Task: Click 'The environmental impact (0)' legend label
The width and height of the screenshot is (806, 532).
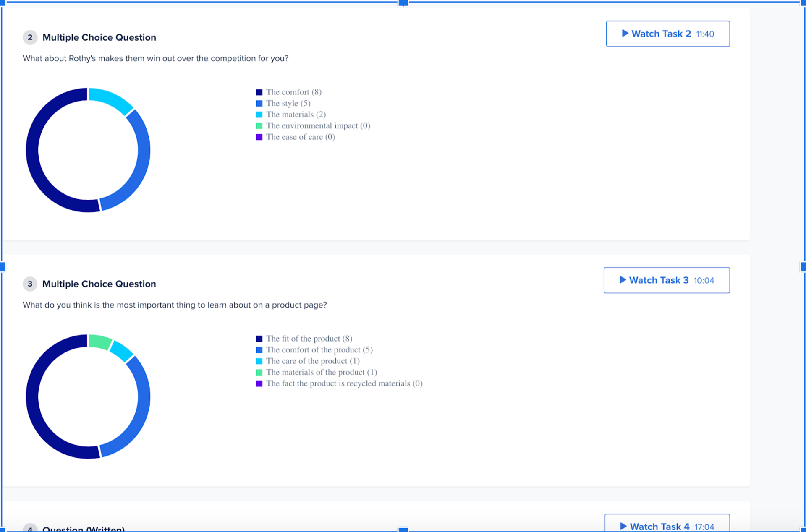Action: click(x=318, y=126)
